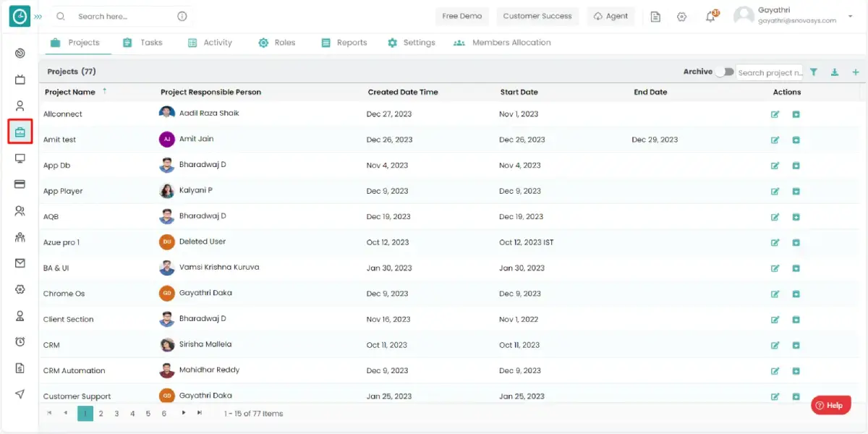The height and width of the screenshot is (434, 868).
Task: Archive the Amit test project
Action: tap(796, 140)
